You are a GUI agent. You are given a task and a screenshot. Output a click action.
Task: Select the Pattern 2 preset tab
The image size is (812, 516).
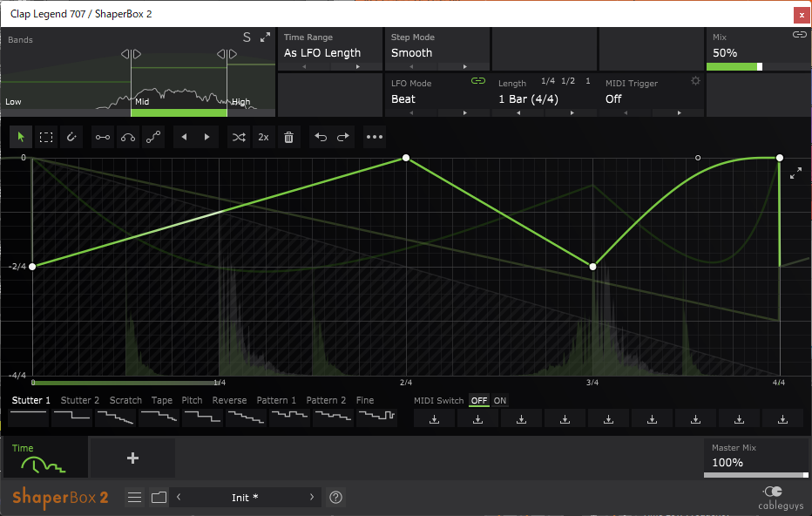point(326,400)
